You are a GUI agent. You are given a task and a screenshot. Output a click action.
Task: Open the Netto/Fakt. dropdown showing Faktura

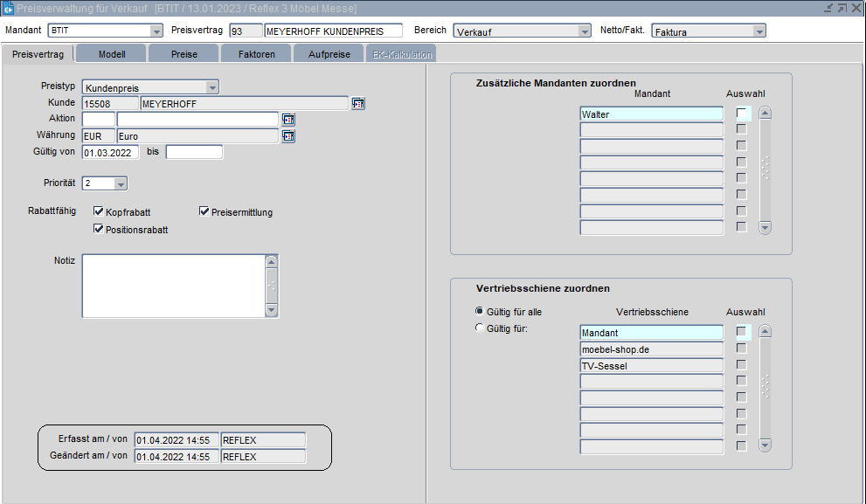click(759, 31)
